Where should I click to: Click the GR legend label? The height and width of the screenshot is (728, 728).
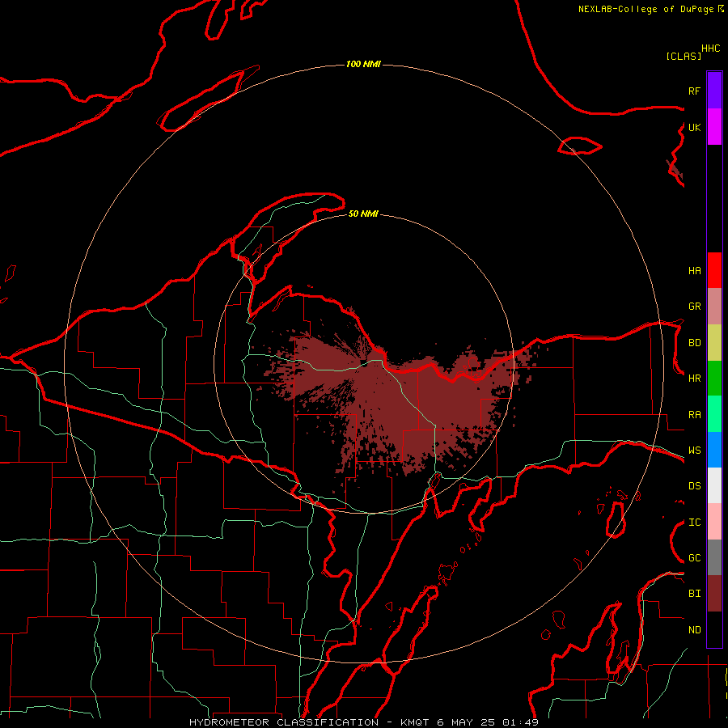(x=694, y=307)
